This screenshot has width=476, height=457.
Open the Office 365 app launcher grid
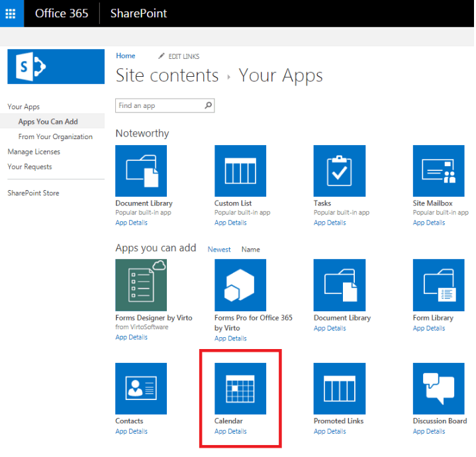(x=11, y=14)
